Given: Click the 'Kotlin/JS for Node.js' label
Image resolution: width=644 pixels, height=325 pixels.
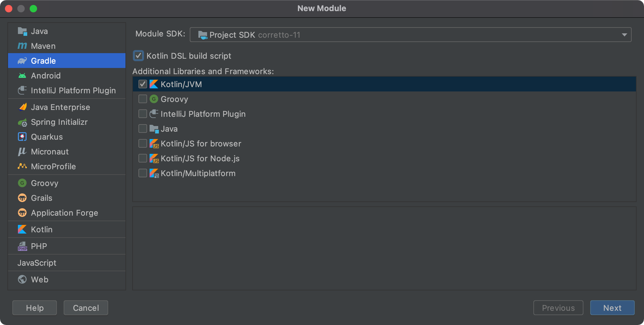Looking at the screenshot, I should coord(200,158).
